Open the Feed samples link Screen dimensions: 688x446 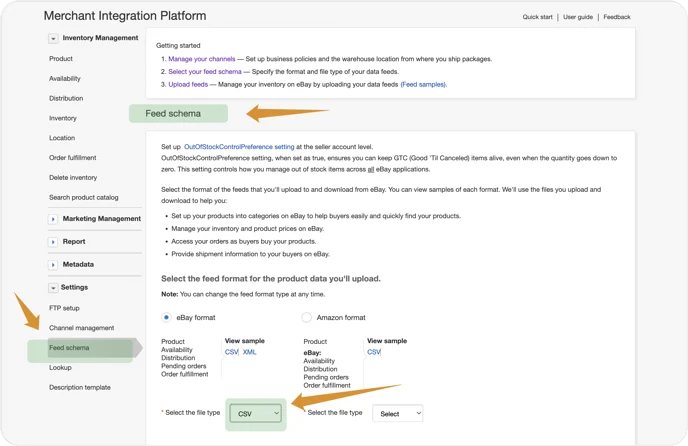423,84
